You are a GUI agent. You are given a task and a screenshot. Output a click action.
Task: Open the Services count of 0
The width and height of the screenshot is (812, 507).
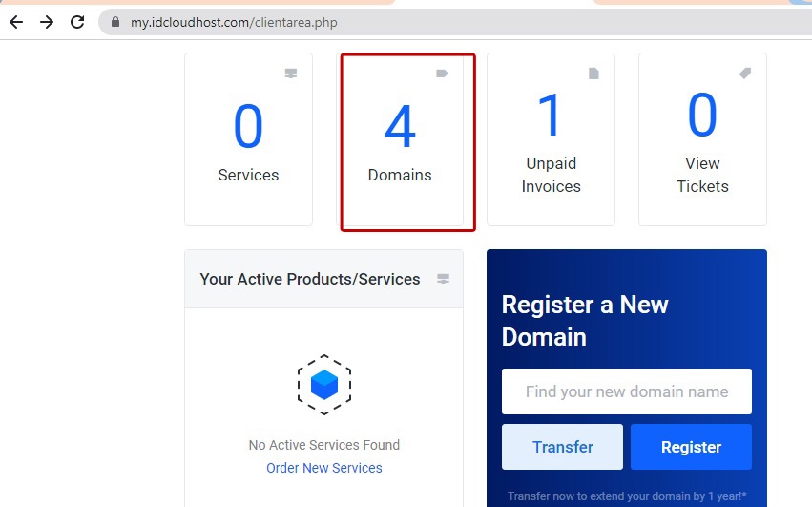point(248,127)
